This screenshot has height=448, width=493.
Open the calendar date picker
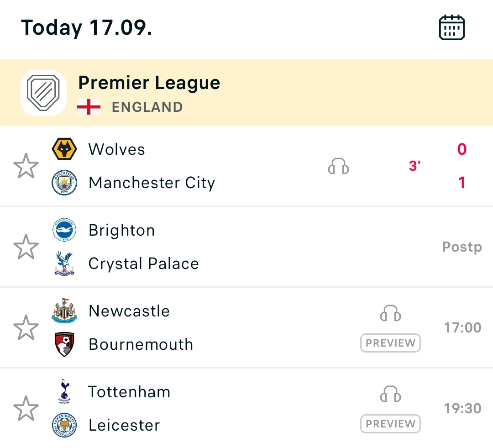[451, 27]
